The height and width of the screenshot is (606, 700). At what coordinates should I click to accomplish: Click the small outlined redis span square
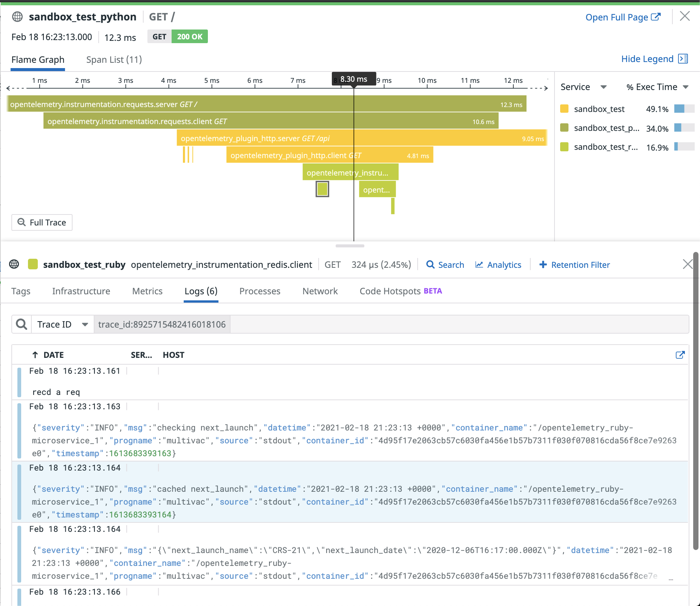click(322, 189)
